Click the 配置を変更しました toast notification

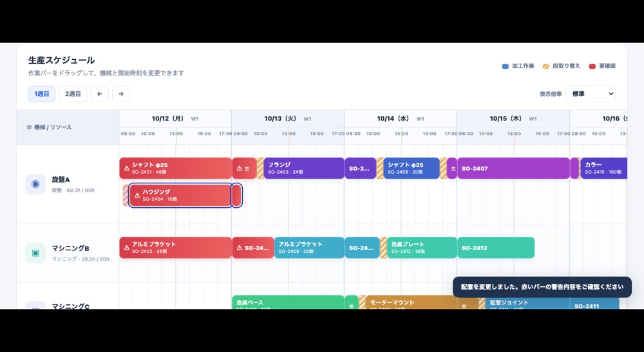(542, 287)
